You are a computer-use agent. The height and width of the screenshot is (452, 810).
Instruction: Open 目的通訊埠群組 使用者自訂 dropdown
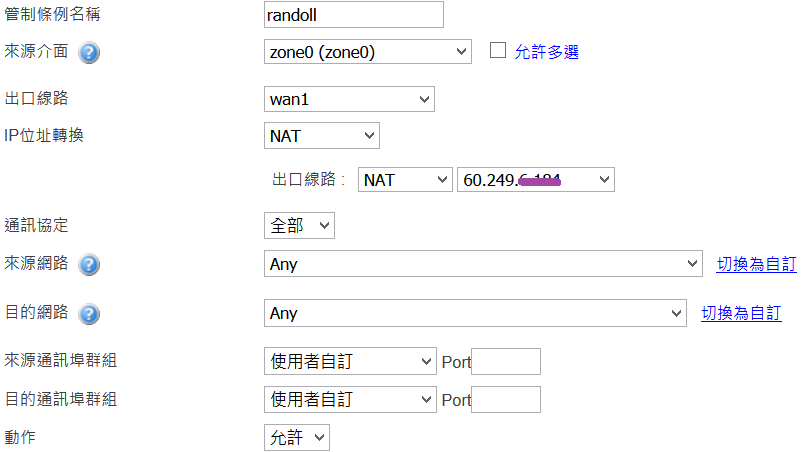[348, 400]
